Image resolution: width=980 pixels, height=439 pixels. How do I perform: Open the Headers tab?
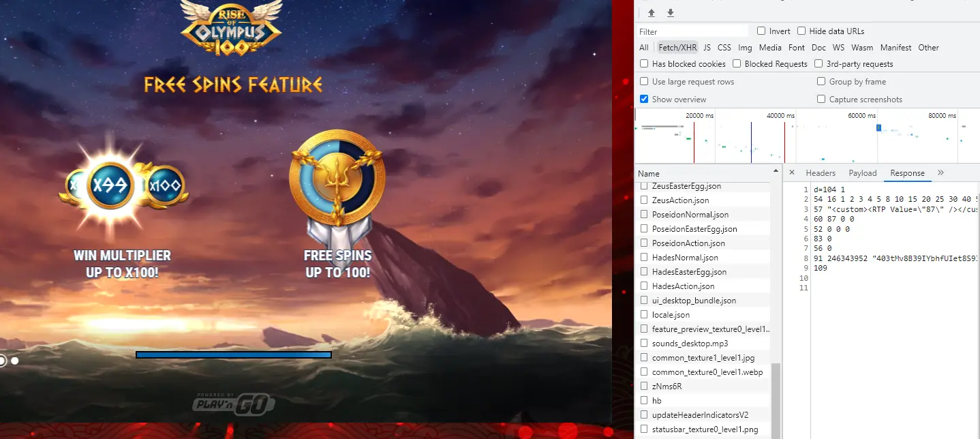[821, 173]
